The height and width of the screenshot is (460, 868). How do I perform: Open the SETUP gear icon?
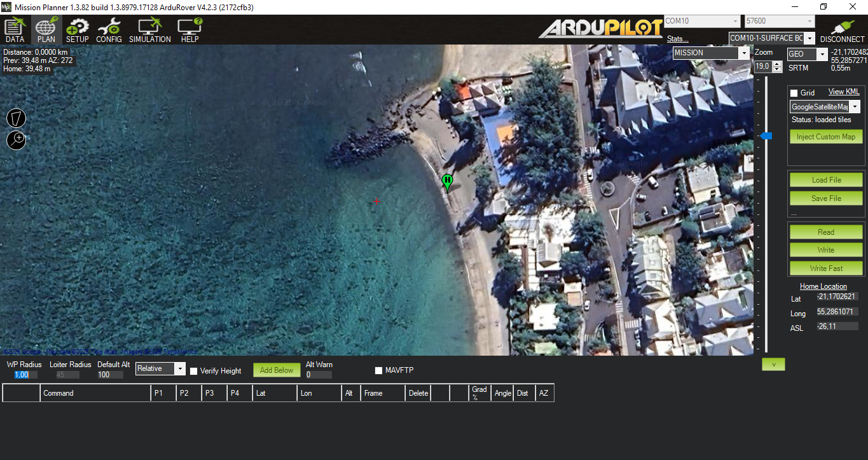(x=77, y=30)
